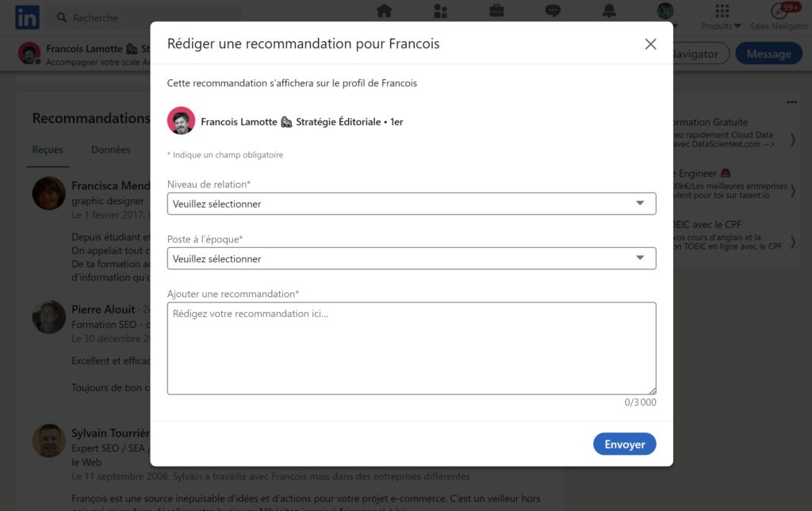This screenshot has width=812, height=511.
Task: Click Sylvain Tourrière's profile photo
Action: coord(48,440)
